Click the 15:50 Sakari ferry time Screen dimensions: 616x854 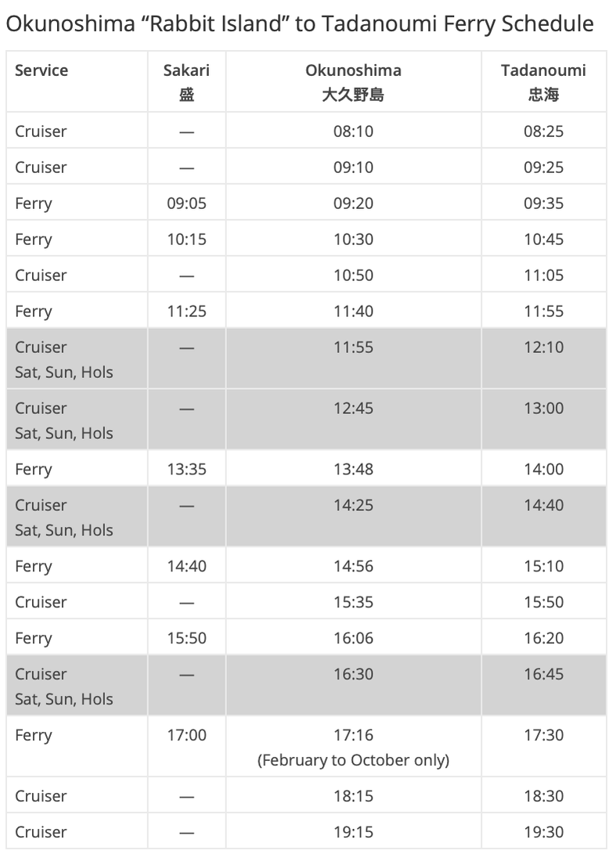187,638
